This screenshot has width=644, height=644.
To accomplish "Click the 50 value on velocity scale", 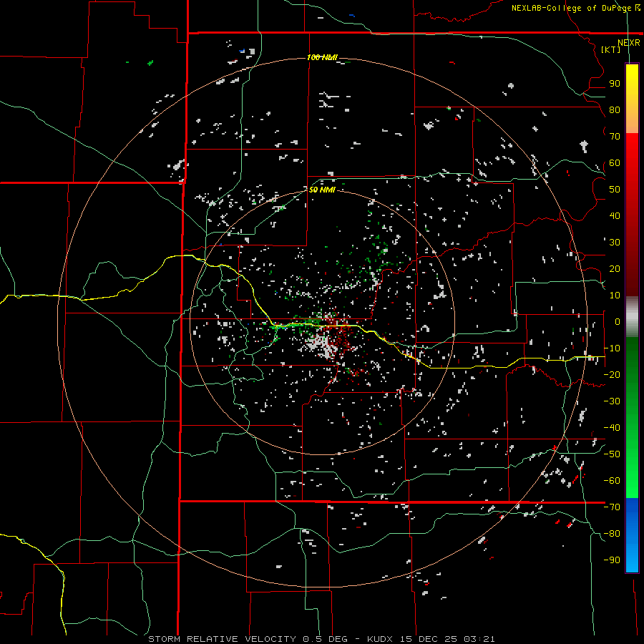I will point(615,190).
